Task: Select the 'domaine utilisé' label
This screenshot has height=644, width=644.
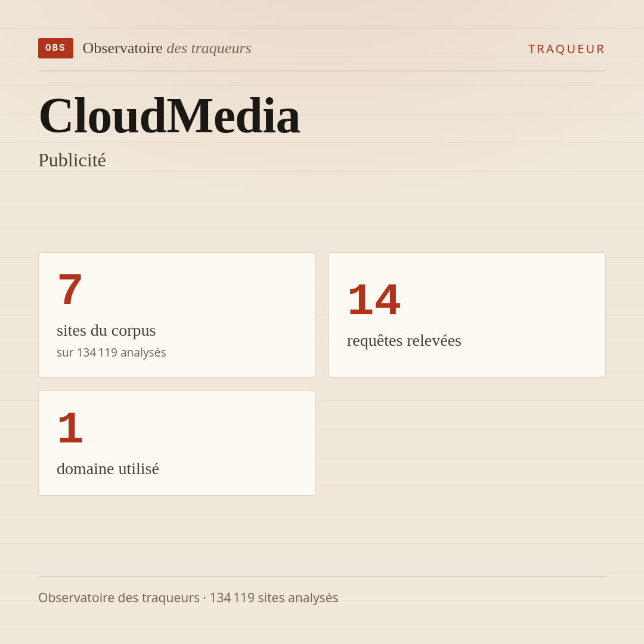Action: [107, 469]
